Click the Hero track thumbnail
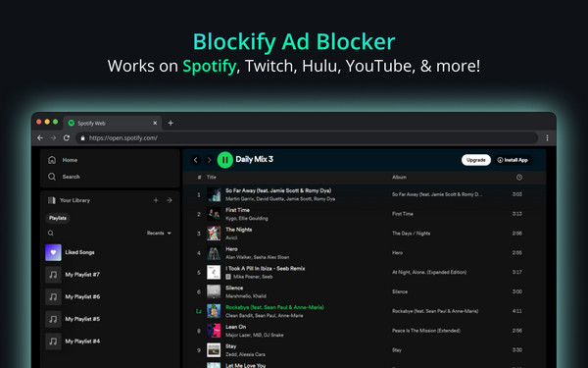The height and width of the screenshot is (368, 588). (214, 253)
